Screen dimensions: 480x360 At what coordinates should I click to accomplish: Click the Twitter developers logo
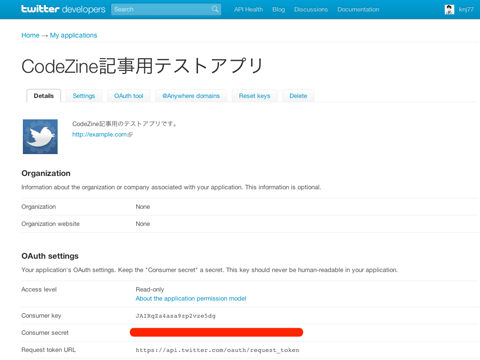63,9
